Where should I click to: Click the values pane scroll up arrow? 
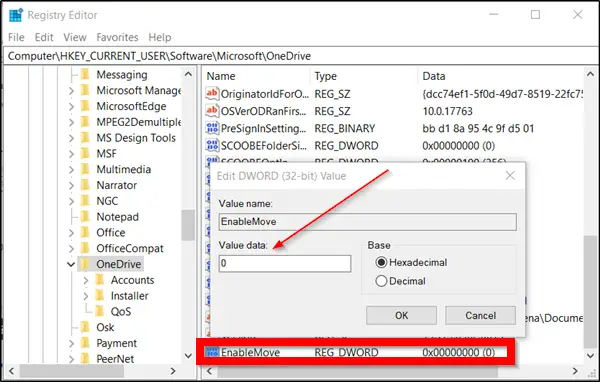tap(590, 74)
